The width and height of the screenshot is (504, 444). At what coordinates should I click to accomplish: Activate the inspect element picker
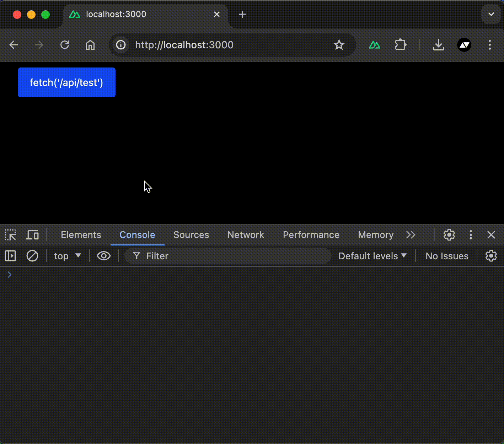tap(10, 235)
